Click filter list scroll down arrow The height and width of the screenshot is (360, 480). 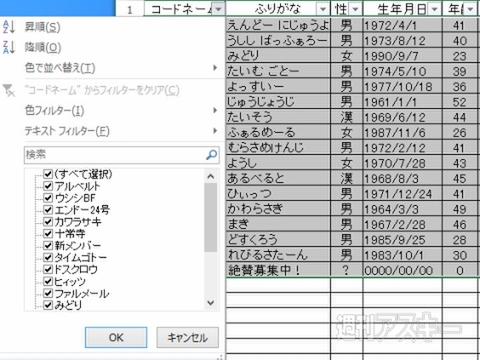211,303
